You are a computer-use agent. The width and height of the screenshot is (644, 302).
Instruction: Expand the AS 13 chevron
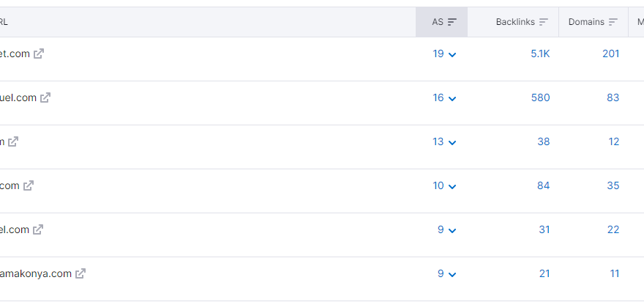[452, 142]
